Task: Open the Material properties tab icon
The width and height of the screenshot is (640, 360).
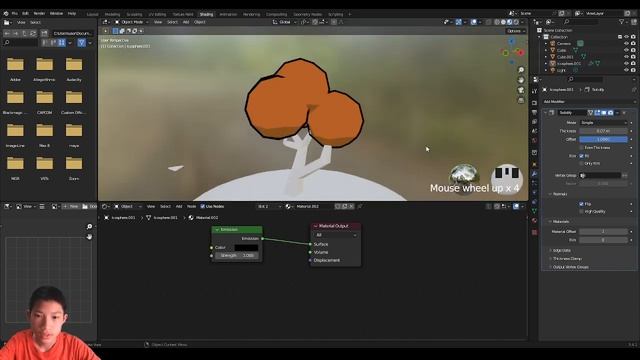Action: point(534,220)
